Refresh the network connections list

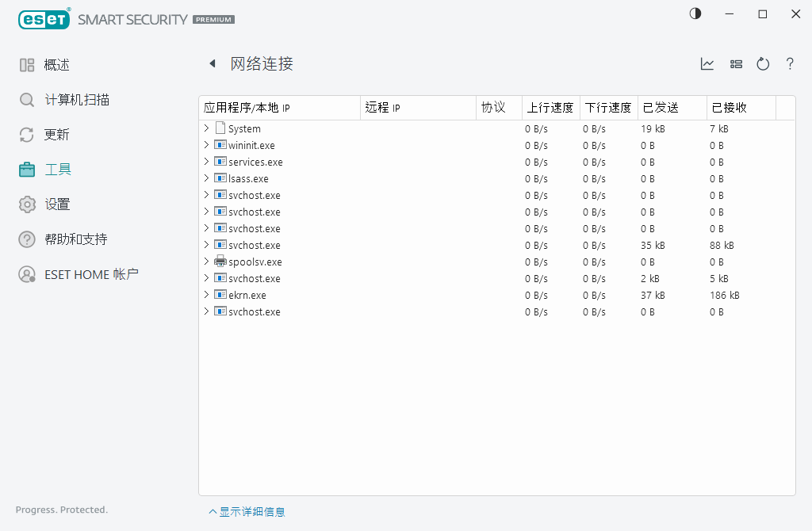pos(762,64)
